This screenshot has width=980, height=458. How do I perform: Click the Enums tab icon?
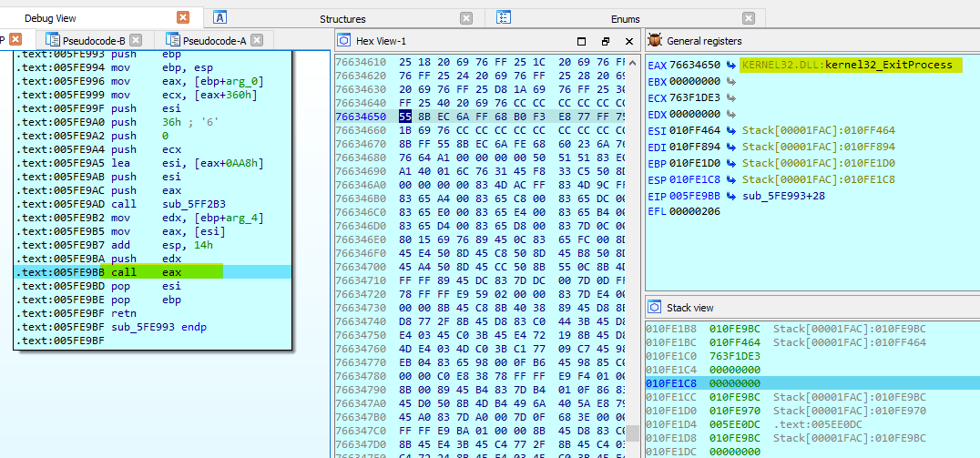503,17
